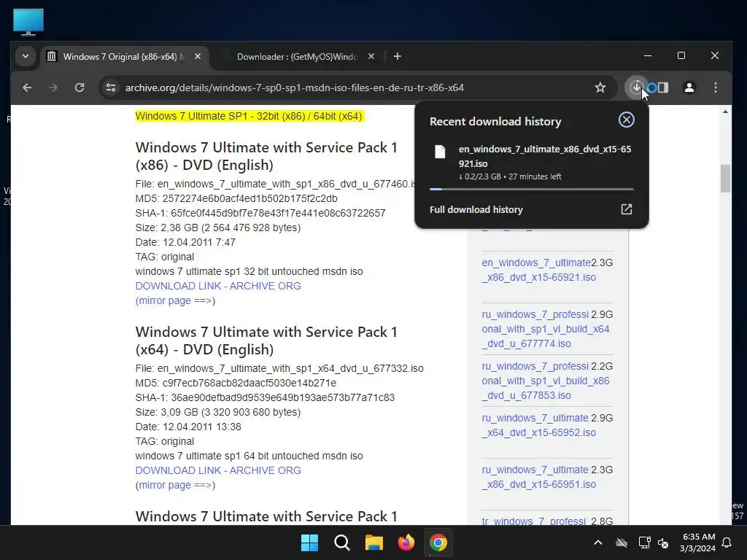Click the page scrollbar thumb
Viewport: 747px width, 560px height.
(x=725, y=178)
